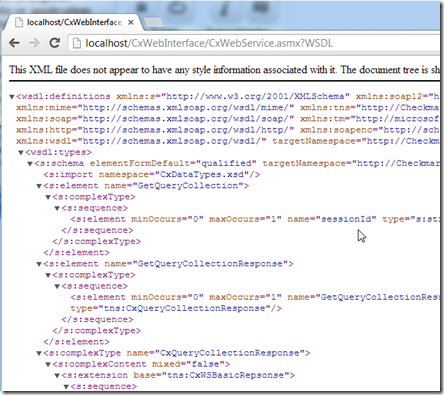Collapse the s:extension base node
Screen dimensions: 444x395
coord(57,376)
